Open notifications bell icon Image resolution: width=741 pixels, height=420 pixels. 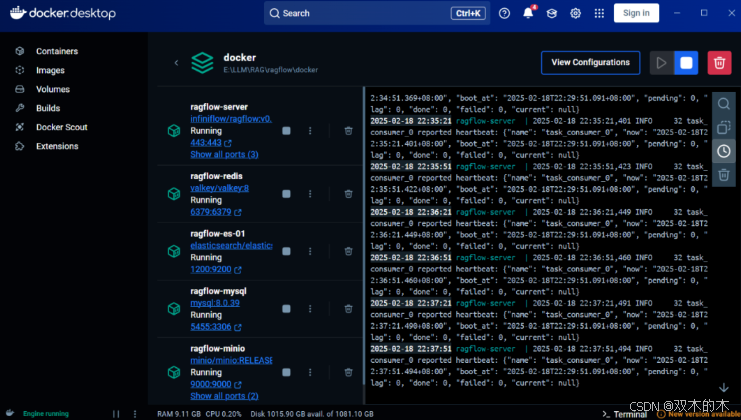coord(528,13)
